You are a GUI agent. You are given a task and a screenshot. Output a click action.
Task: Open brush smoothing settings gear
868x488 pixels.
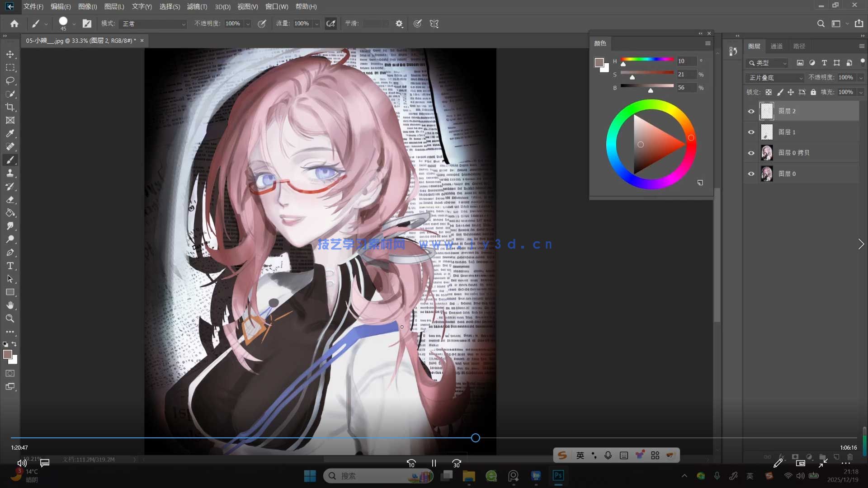399,23
